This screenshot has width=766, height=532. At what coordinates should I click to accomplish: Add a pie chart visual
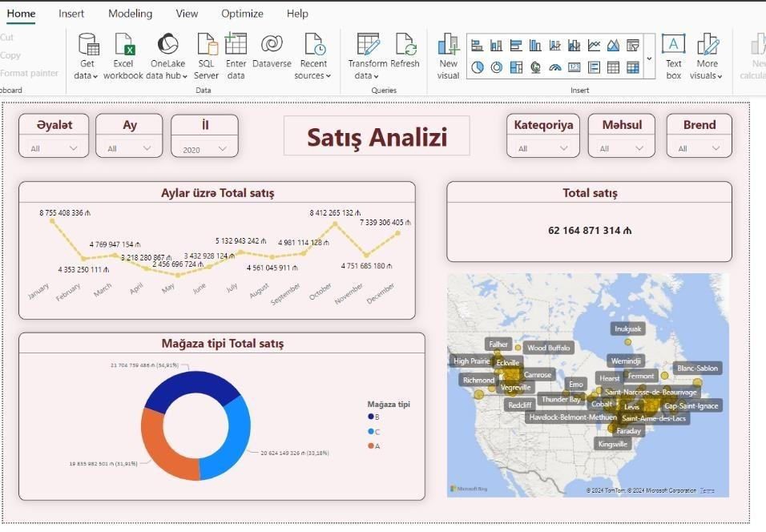[x=478, y=67]
